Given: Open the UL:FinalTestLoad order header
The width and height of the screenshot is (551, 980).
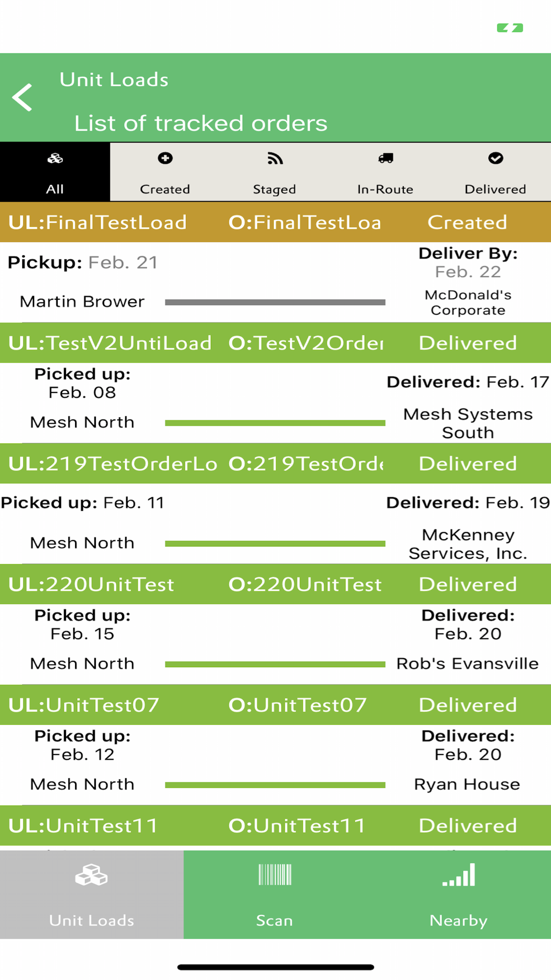Looking at the screenshot, I should (275, 222).
